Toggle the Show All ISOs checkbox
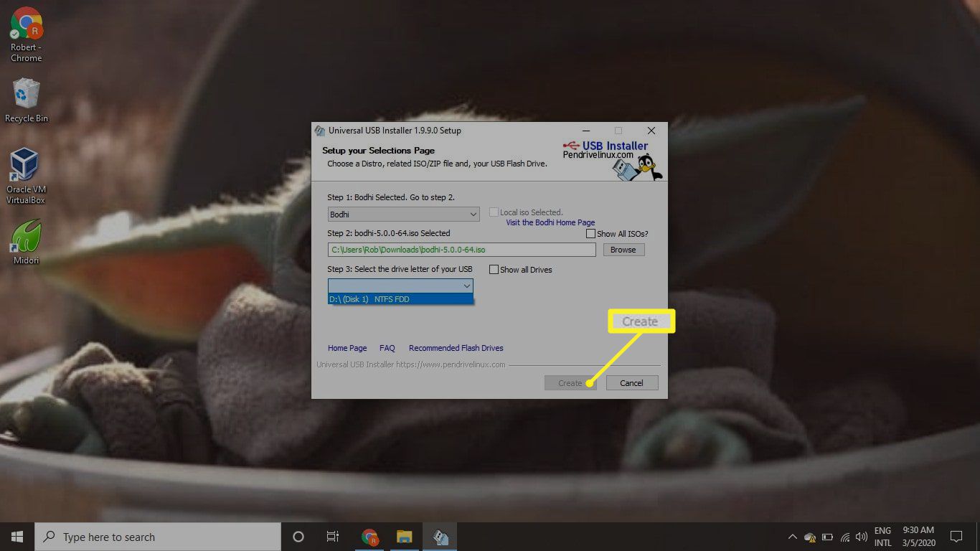Image resolution: width=980 pixels, height=551 pixels. point(590,234)
